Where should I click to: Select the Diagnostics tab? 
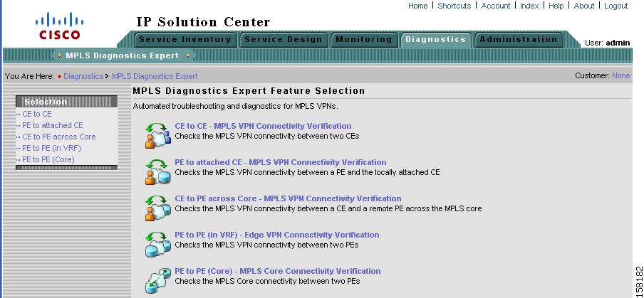[436, 40]
